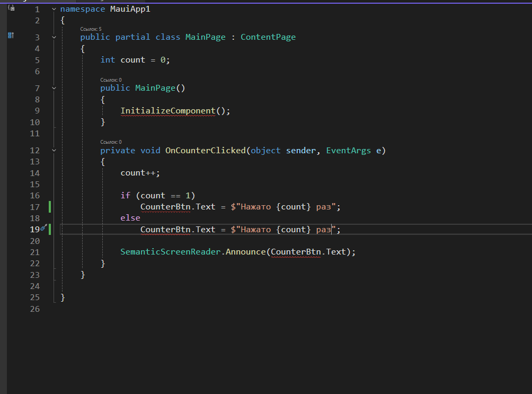The image size is (532, 394).
Task: Collapse the namespace MauiApp1 block
Action: (x=54, y=9)
